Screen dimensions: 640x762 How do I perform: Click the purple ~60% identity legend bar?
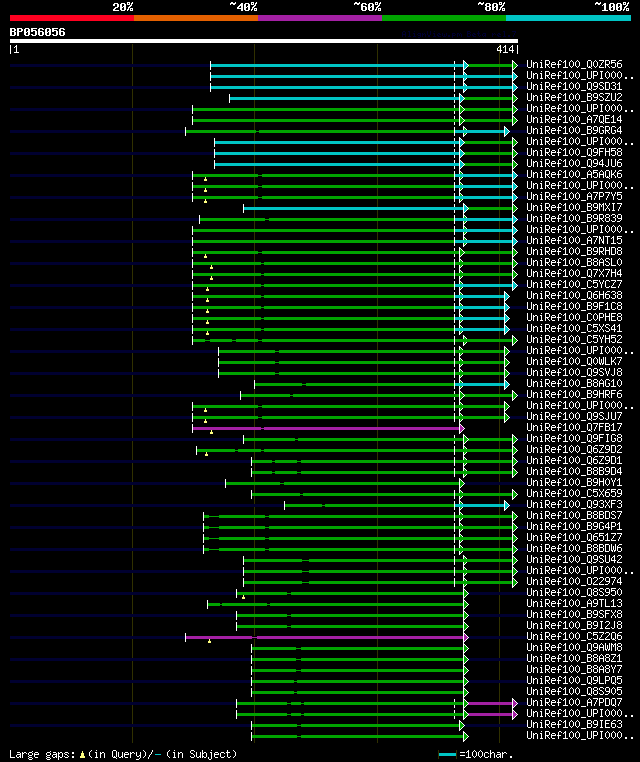320,18
